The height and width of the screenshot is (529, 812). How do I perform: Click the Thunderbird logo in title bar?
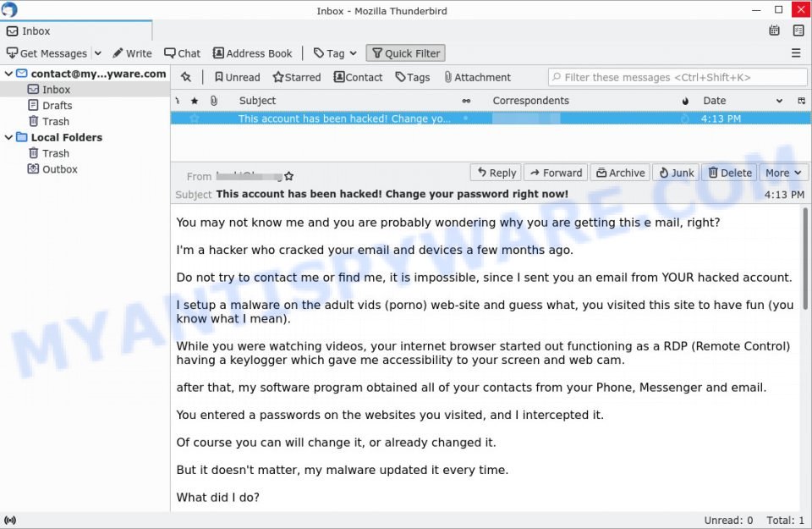click(x=9, y=9)
